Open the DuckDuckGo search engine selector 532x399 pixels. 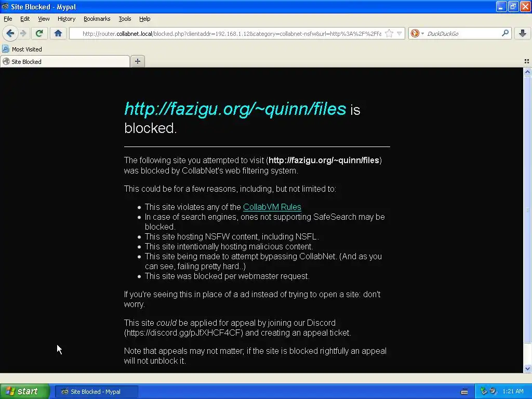tap(417, 34)
